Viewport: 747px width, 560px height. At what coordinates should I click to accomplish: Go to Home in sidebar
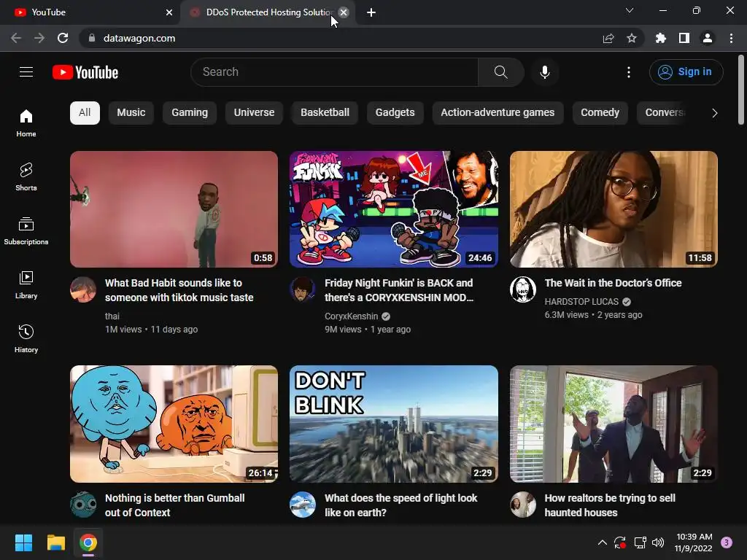(26, 122)
